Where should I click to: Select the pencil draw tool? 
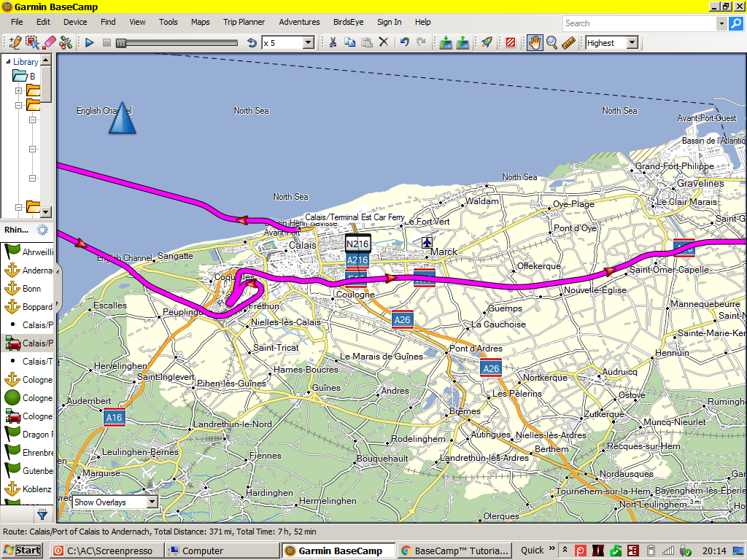click(x=15, y=42)
